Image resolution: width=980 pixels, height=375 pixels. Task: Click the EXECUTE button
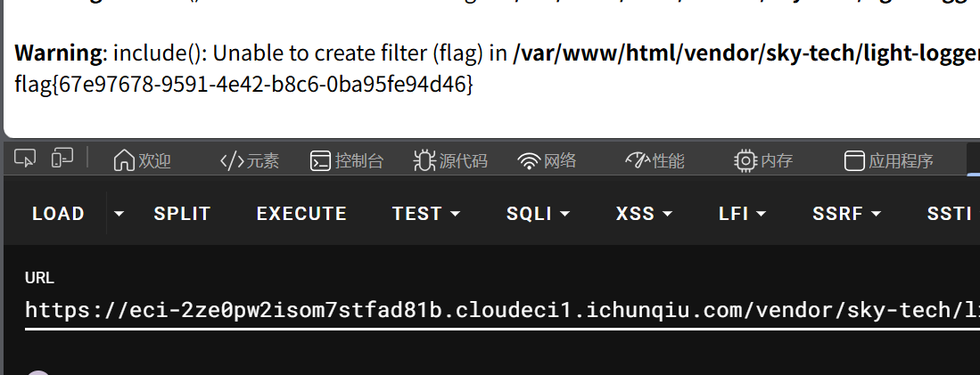click(x=301, y=214)
